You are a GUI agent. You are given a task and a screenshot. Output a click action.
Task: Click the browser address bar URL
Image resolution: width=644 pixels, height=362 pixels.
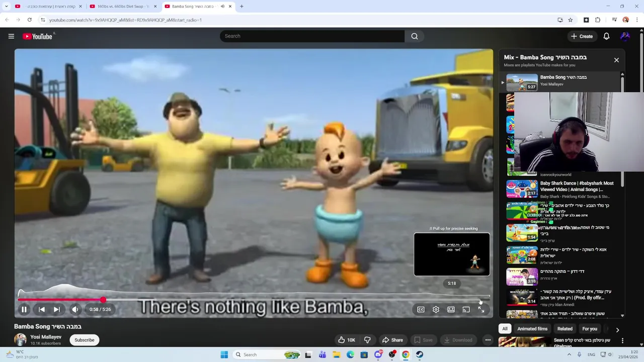click(125, 20)
